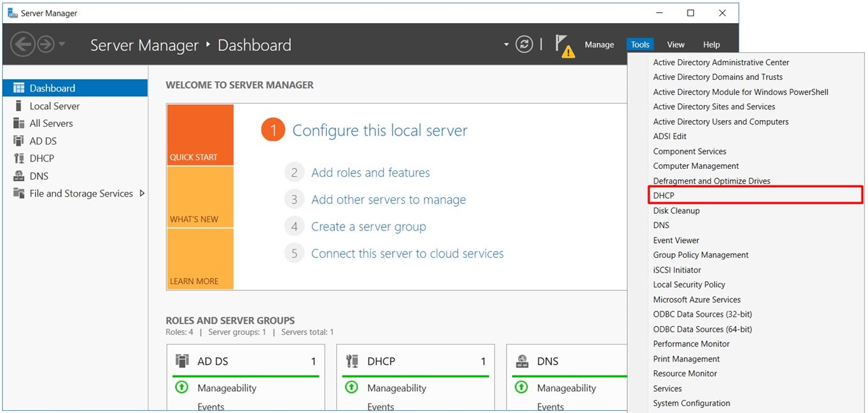Open the Manage menu
The width and height of the screenshot is (868, 413).
599,45
